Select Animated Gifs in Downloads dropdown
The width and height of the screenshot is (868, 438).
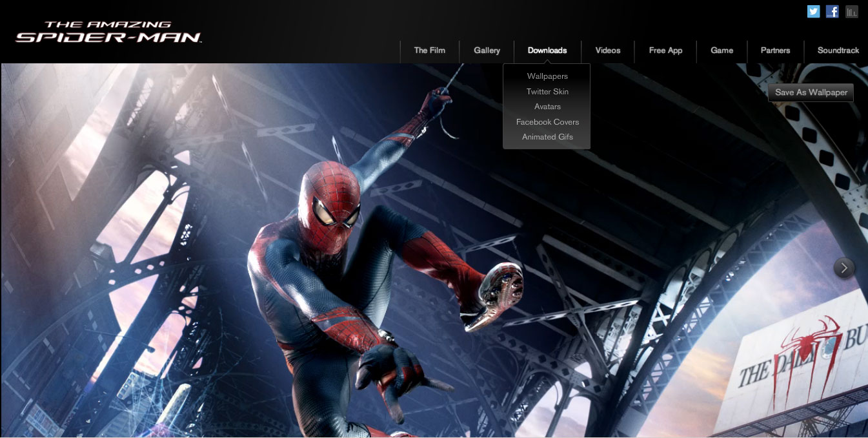pyautogui.click(x=547, y=137)
